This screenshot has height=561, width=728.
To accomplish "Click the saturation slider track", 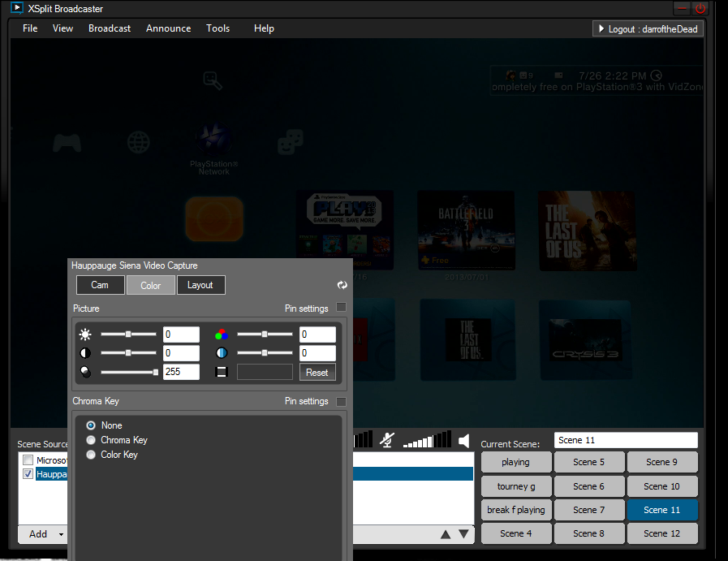I will click(265, 334).
